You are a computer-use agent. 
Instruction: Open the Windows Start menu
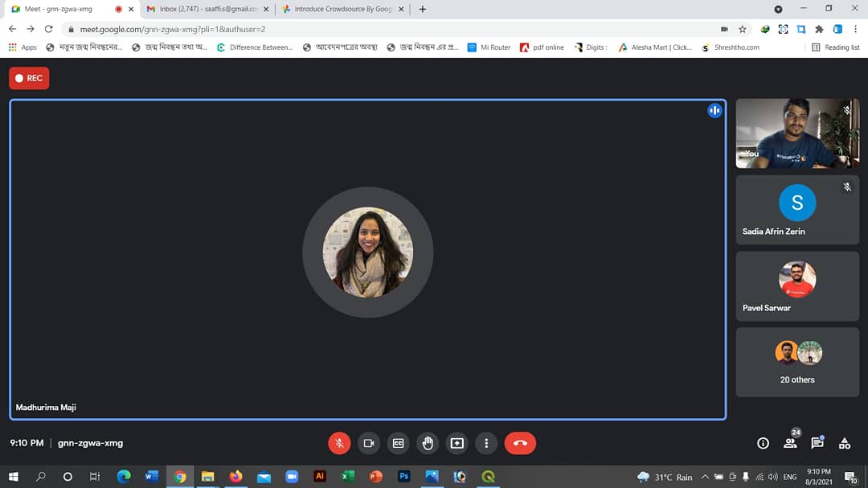coord(14,477)
